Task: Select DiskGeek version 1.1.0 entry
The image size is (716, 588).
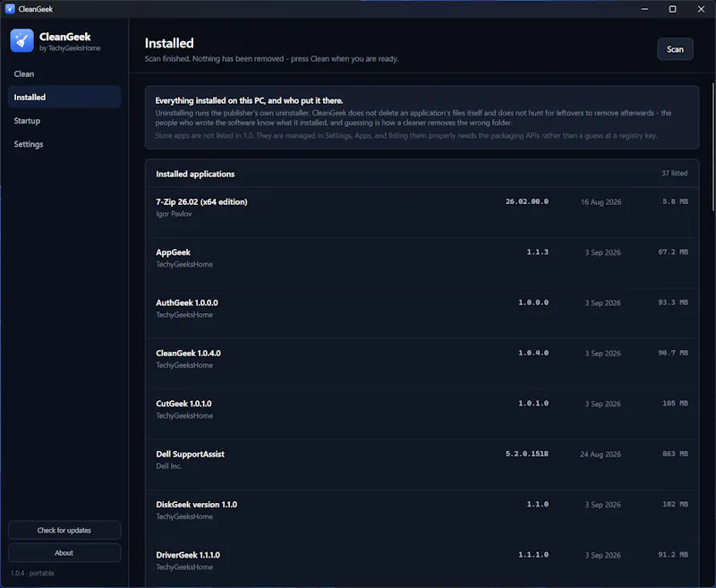Action: pyautogui.click(x=422, y=515)
